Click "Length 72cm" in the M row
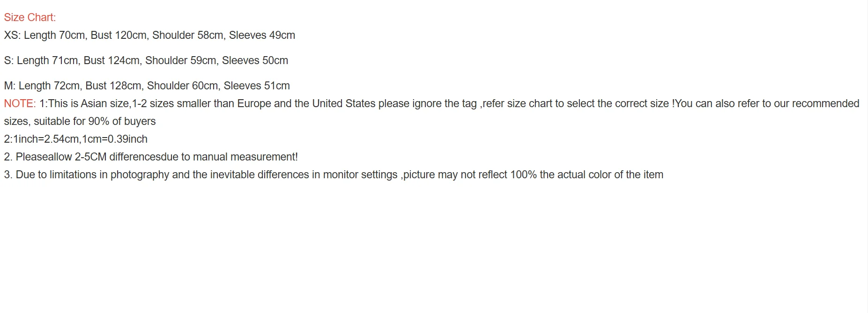 coord(49,86)
